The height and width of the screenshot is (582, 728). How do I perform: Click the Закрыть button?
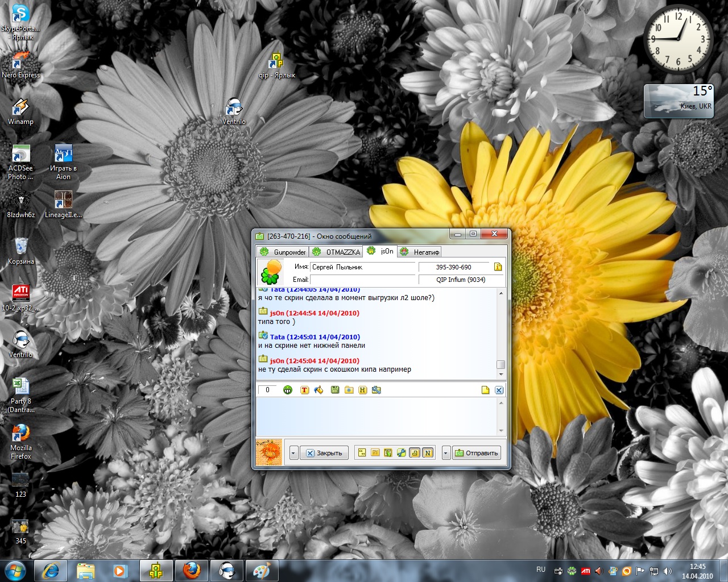click(x=324, y=453)
